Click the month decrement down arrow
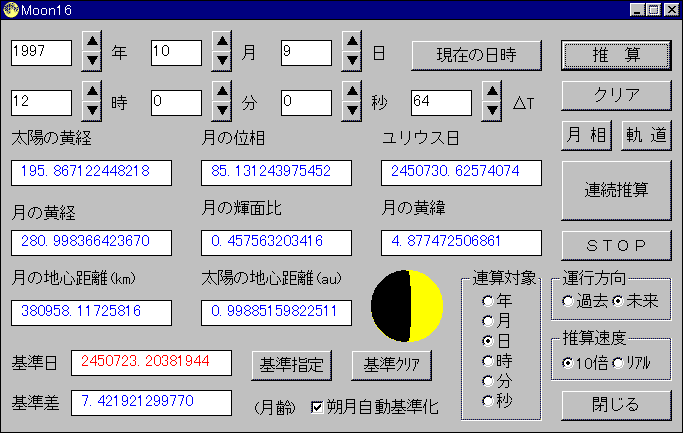Screen dimensions: 683x433 click(x=222, y=62)
